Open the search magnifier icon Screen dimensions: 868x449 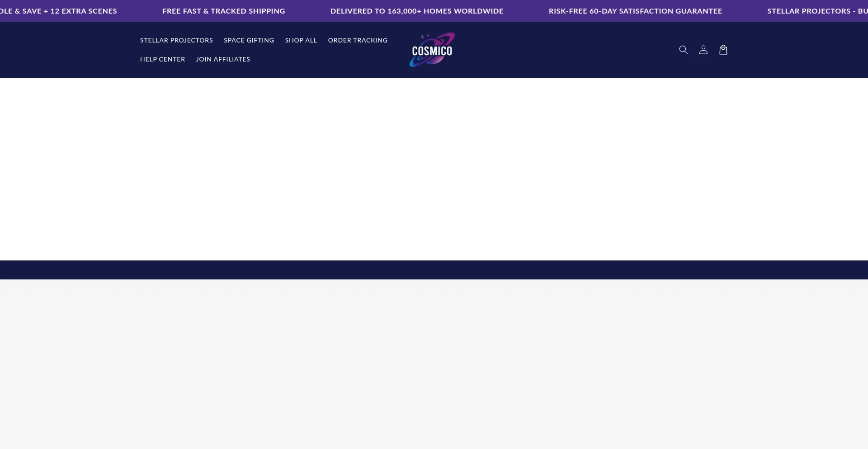pyautogui.click(x=683, y=50)
